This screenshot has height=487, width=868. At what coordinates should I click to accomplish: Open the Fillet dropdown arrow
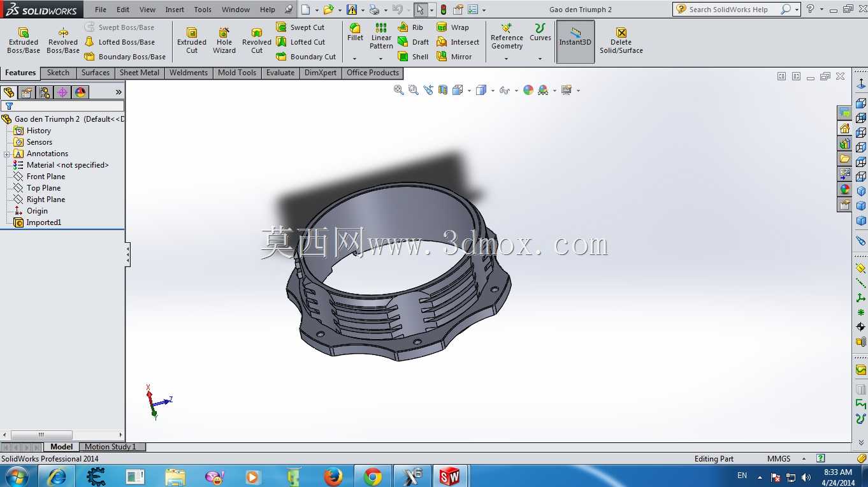[355, 59]
